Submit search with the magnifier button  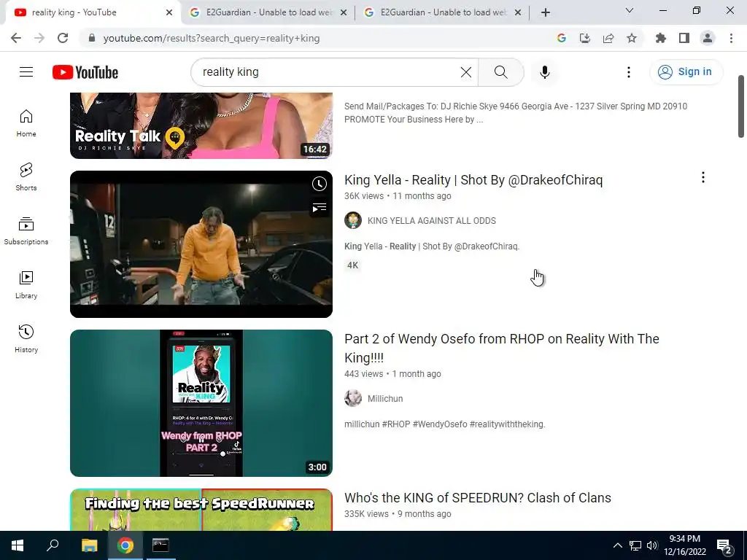point(500,72)
